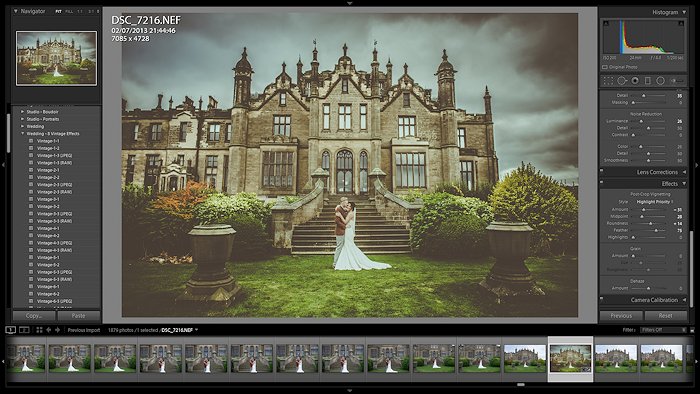Viewport: 700px width, 394px height.
Task: Set Navigator zoom to FILL
Action: point(69,11)
